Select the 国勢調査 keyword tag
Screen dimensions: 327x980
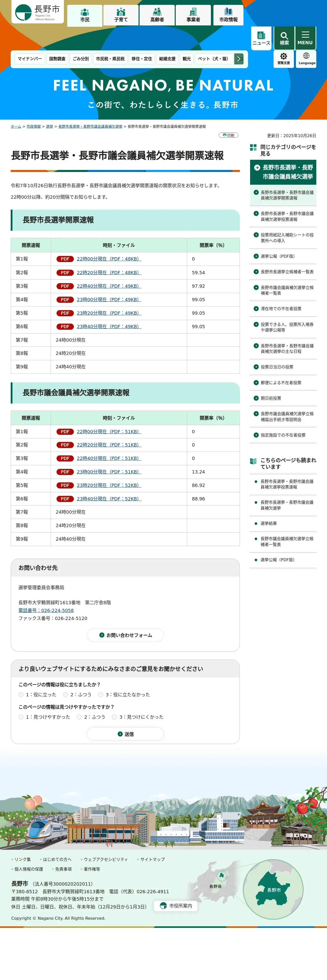click(57, 59)
